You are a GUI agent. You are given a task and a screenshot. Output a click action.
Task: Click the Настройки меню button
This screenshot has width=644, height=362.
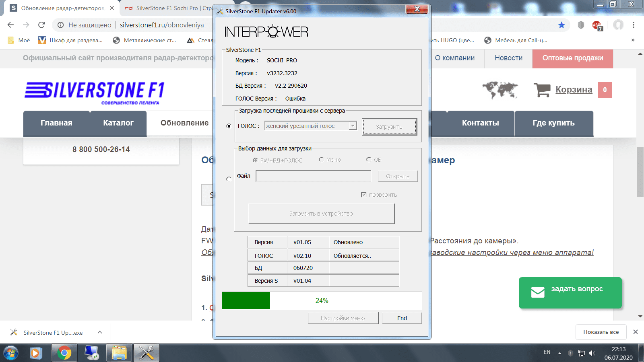pos(343,318)
